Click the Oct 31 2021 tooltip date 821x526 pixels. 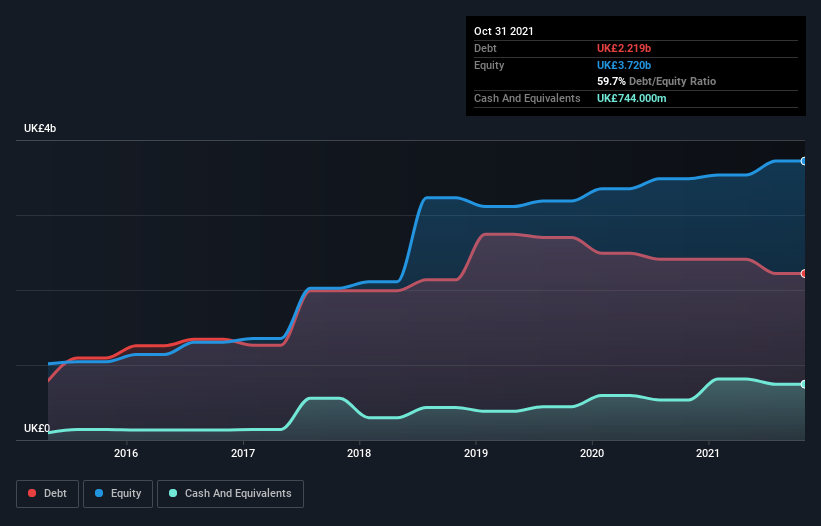504,31
